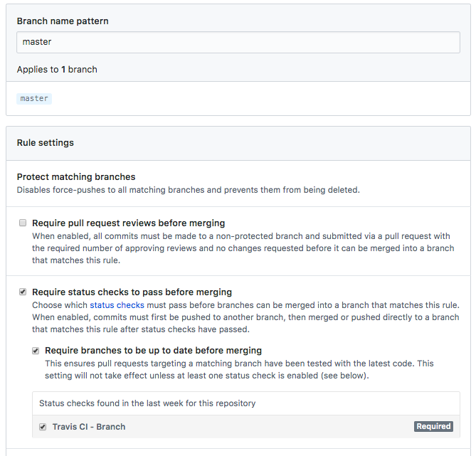
Task: Click the "Protect matching branches" heading
Action: tap(76, 176)
